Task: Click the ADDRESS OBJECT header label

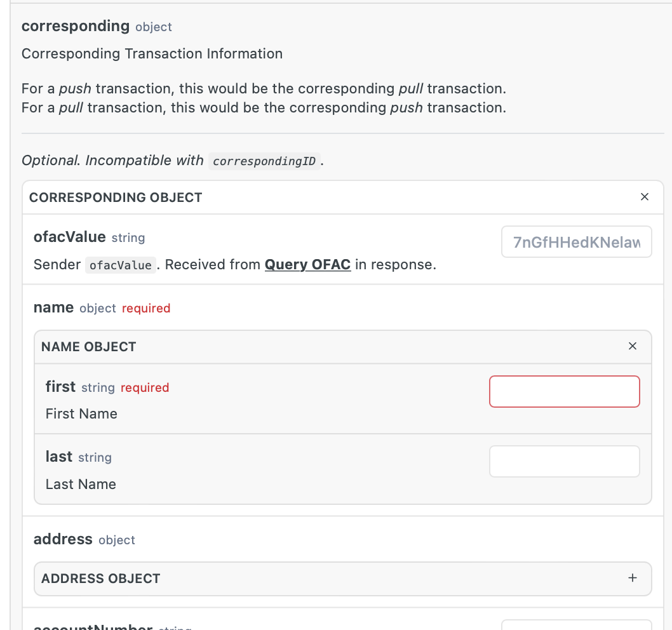Action: [x=101, y=579]
